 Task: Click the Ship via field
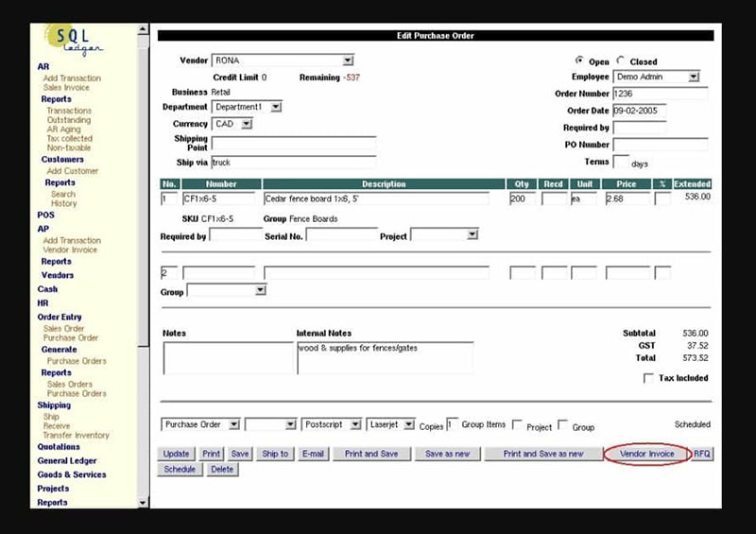click(294, 163)
